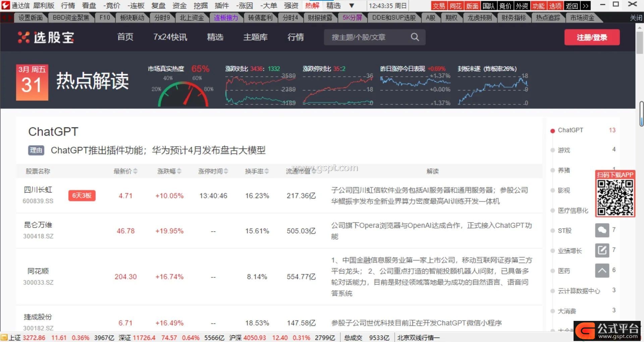Viewport: 644px width, 342px height.
Task: Switch to the 5K分屏 tab
Action: pyautogui.click(x=352, y=18)
